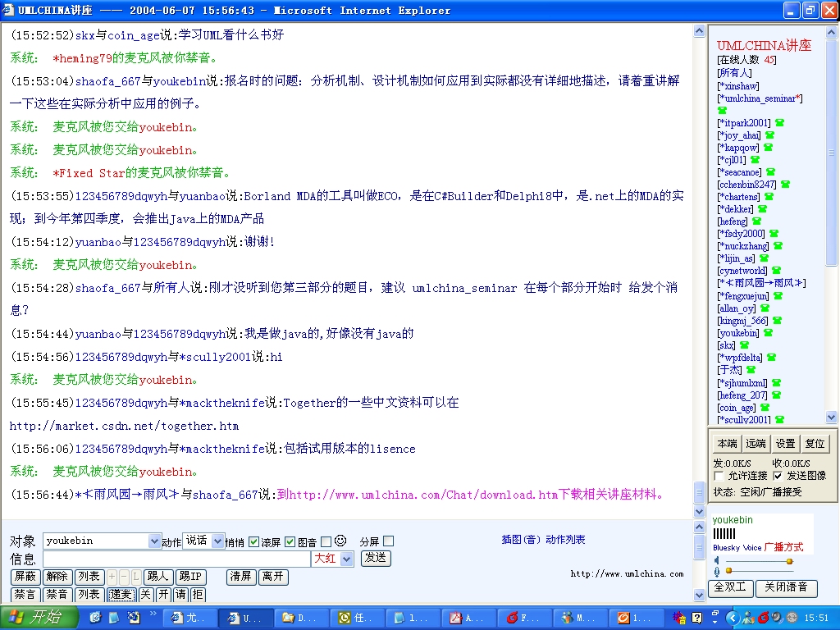This screenshot has height=630, width=840.
Task: Click the user list scroll-down arrow
Action: click(x=832, y=417)
